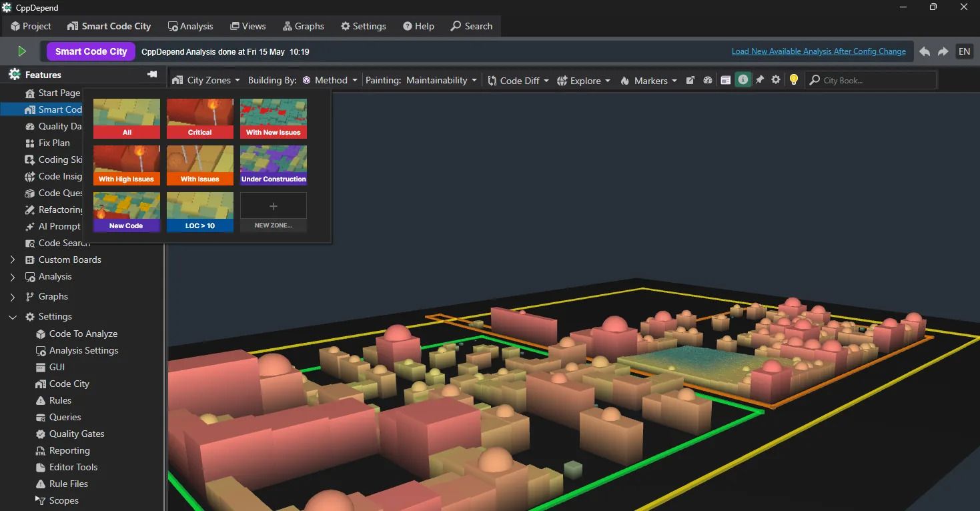Open Fix Plan in the Features tree
The height and width of the screenshot is (511, 980).
[47, 143]
